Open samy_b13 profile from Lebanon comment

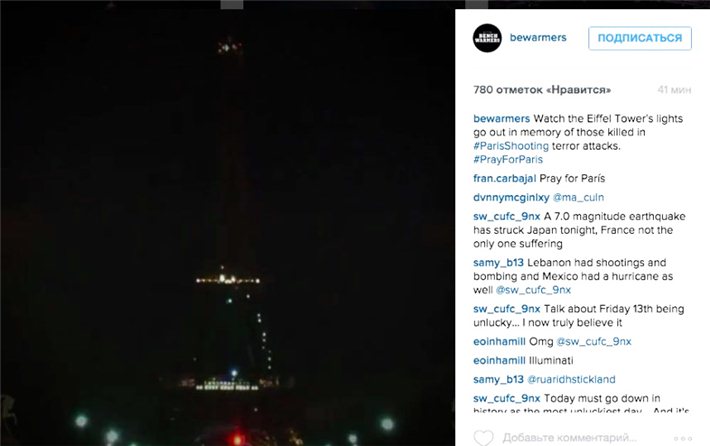498,263
